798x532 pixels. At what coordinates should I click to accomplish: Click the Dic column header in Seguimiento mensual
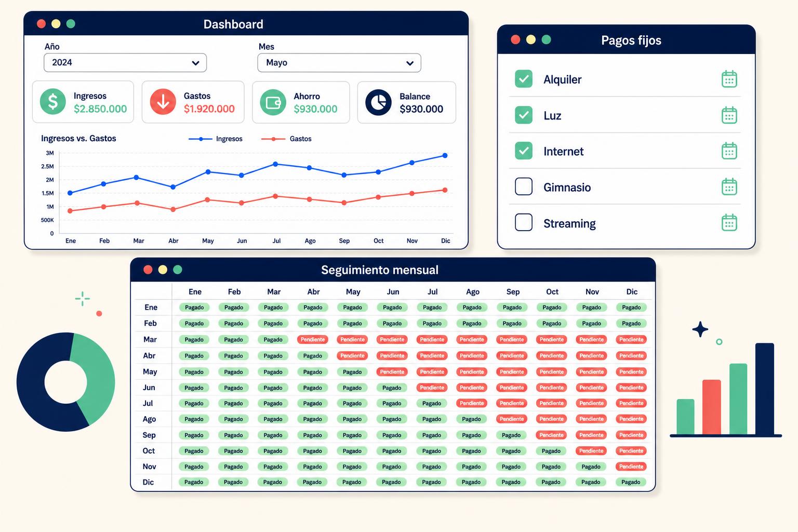tap(632, 292)
